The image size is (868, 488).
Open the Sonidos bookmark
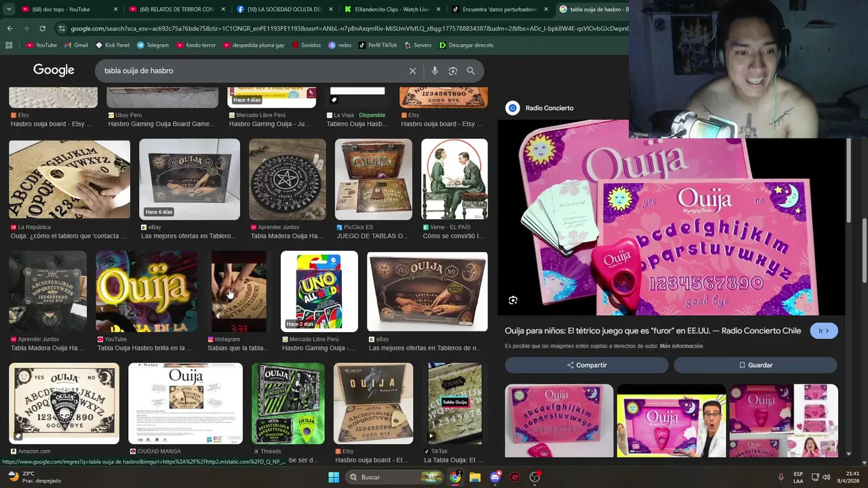click(307, 45)
